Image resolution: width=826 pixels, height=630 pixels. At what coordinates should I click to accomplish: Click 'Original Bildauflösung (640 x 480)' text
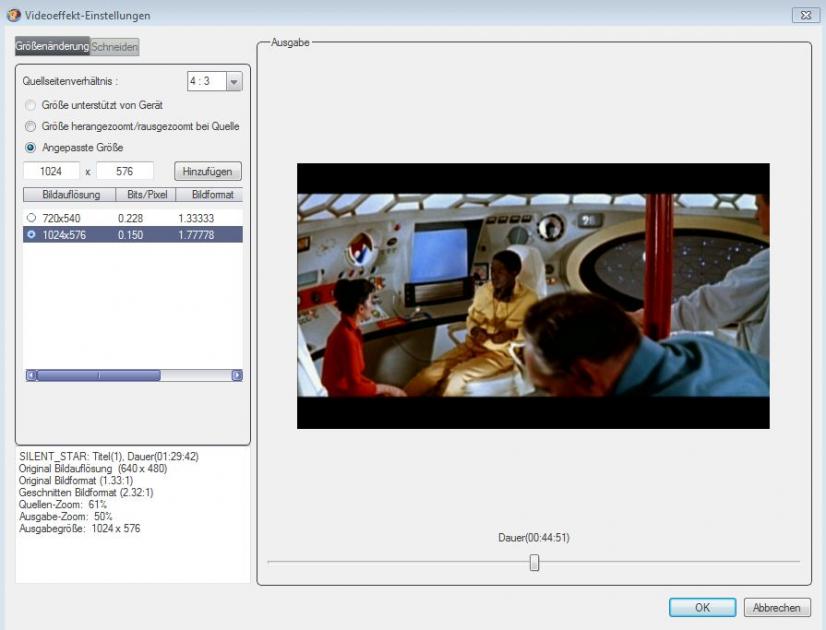[x=93, y=468]
